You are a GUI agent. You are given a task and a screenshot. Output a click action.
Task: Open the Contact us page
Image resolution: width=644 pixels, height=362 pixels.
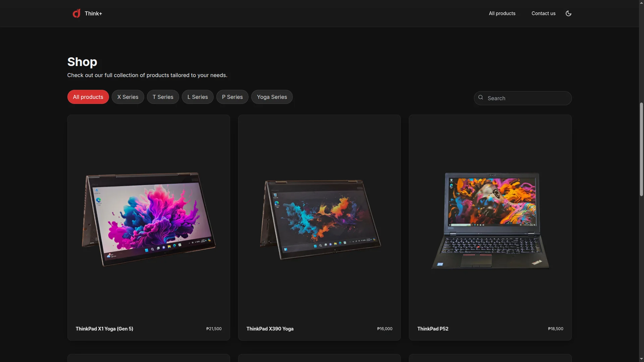point(543,13)
